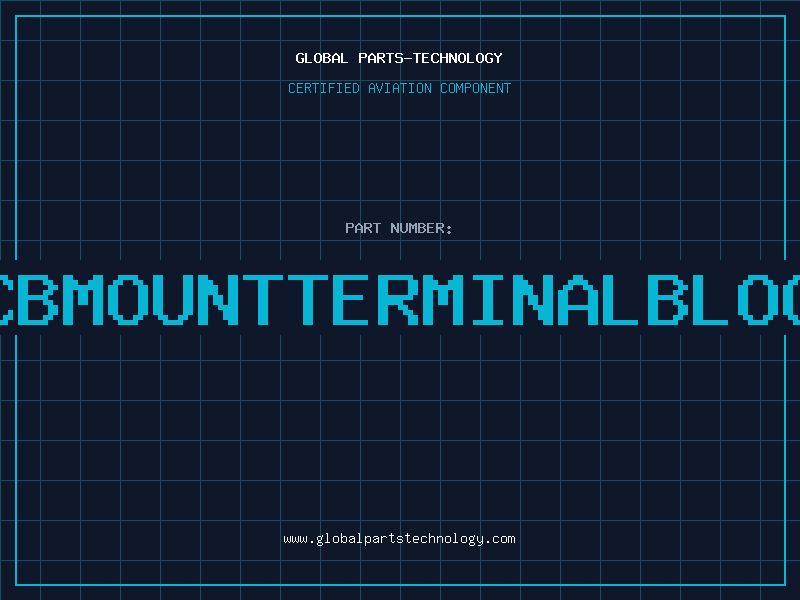Click the 'PART NUMBER:' label

click(399, 228)
